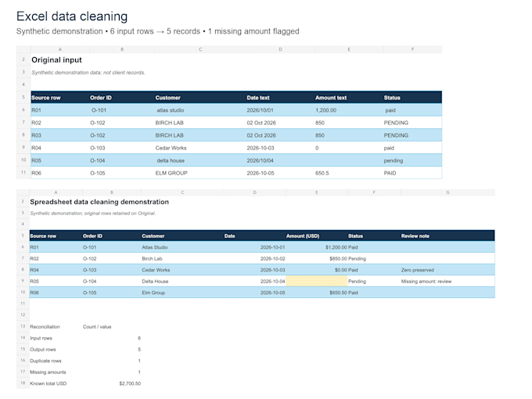Click the "Excel data cleaning" page title
Screen dimensions: 532x399
point(72,16)
